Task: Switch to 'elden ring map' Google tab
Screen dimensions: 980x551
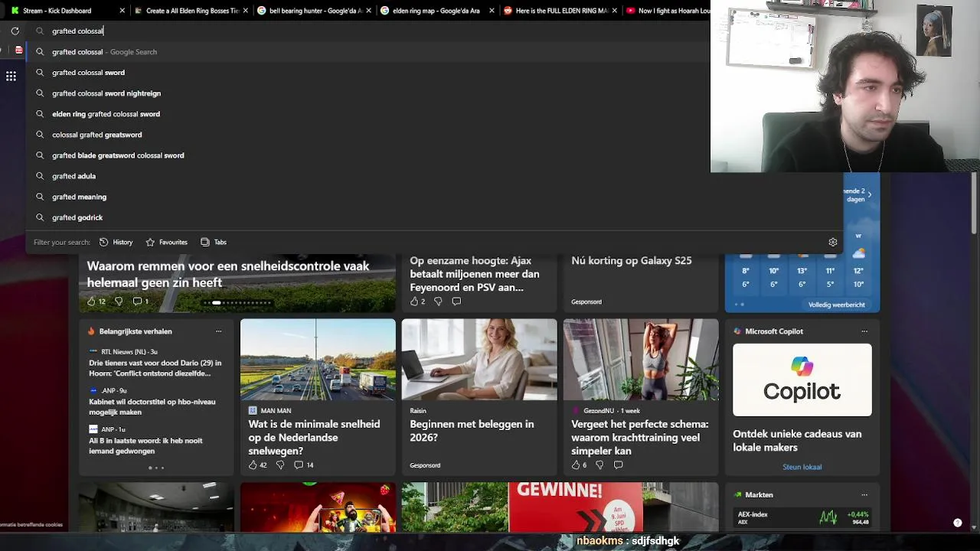Action: [439, 11]
